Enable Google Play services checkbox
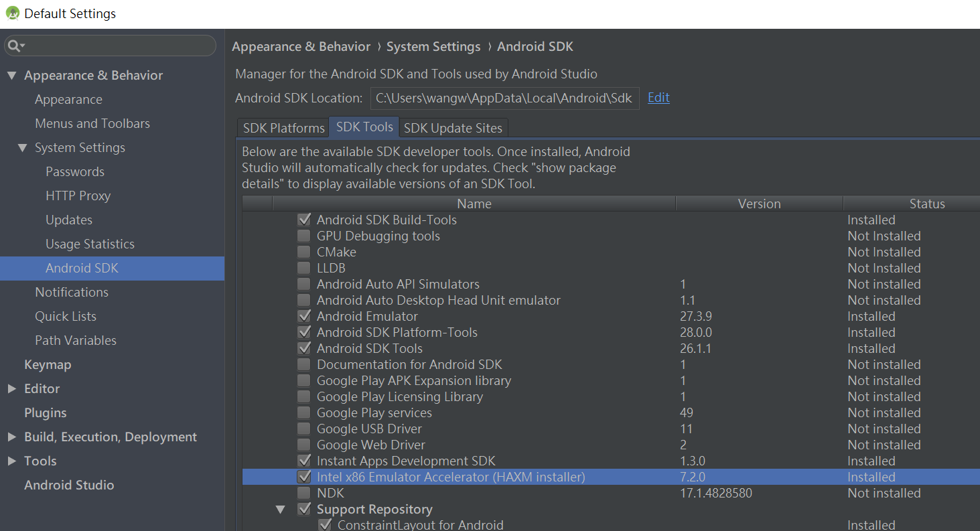The width and height of the screenshot is (980, 531). pos(304,412)
